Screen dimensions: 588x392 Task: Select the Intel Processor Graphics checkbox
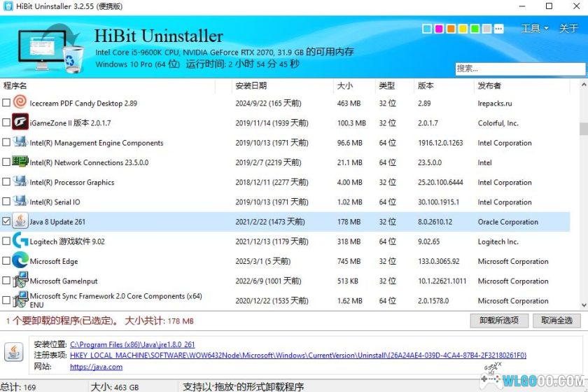[6, 181]
